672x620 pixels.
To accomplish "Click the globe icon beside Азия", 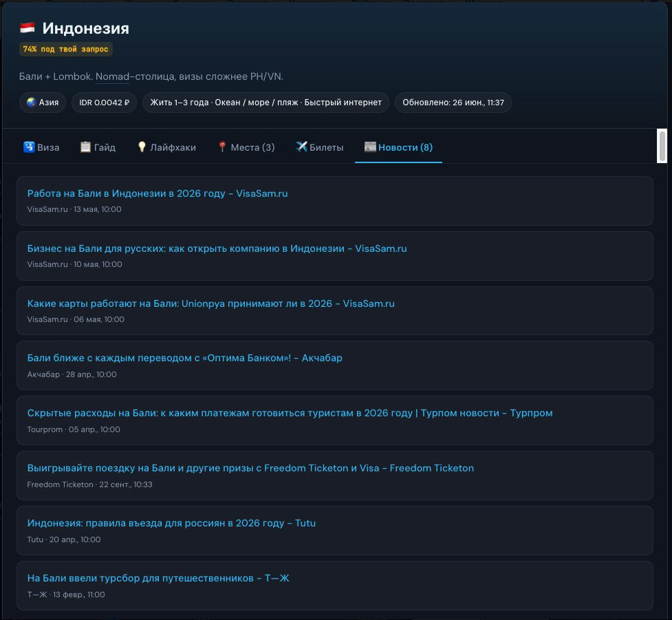I will pyautogui.click(x=31, y=103).
